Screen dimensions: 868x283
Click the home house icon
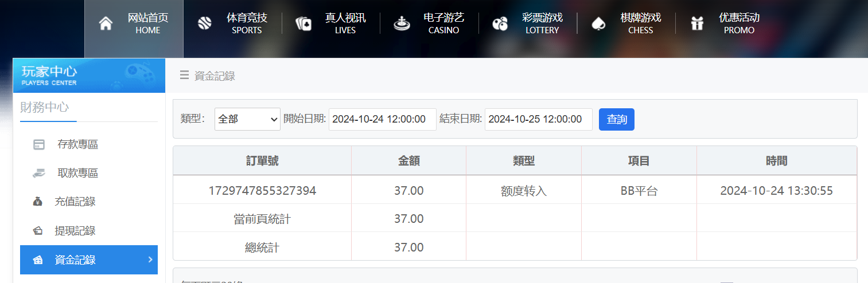(x=106, y=23)
